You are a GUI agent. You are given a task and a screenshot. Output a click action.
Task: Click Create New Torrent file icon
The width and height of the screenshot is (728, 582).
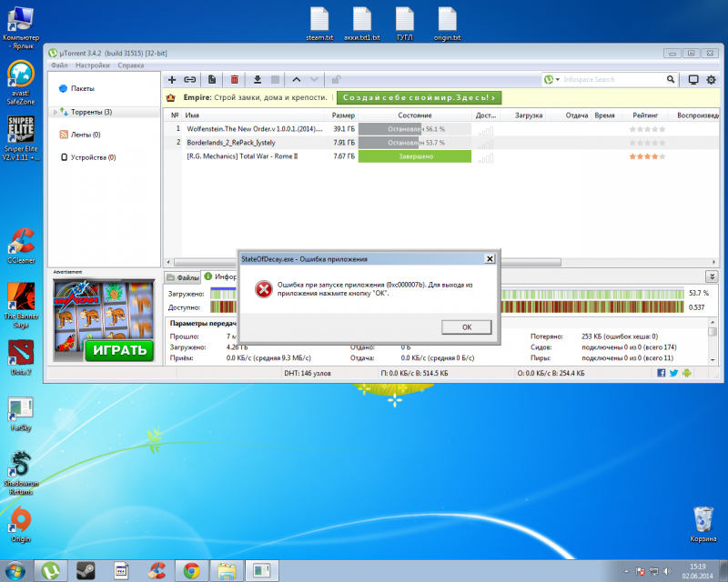click(x=212, y=80)
